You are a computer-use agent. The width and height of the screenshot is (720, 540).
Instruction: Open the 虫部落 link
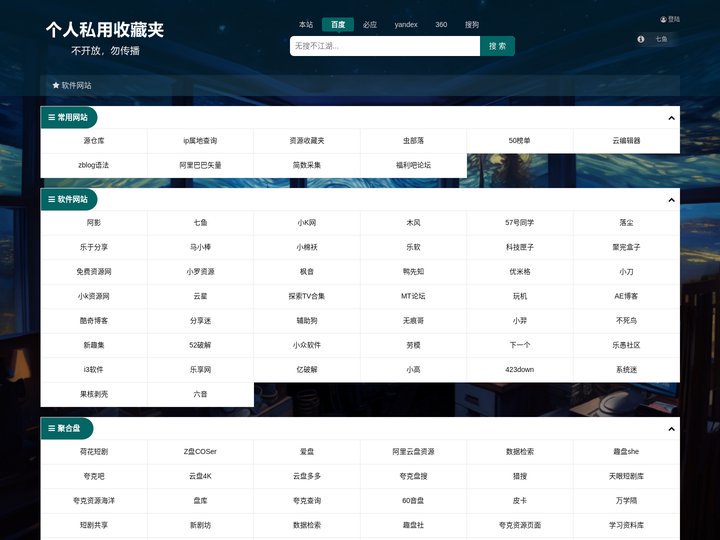pyautogui.click(x=413, y=141)
